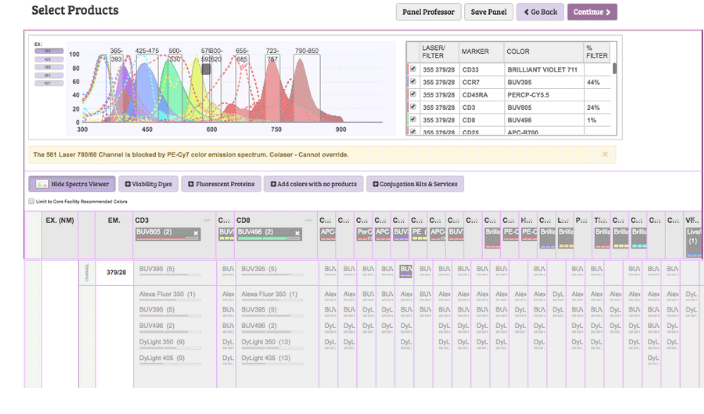Choose DyLight 405 (9) under CD3

170,359
